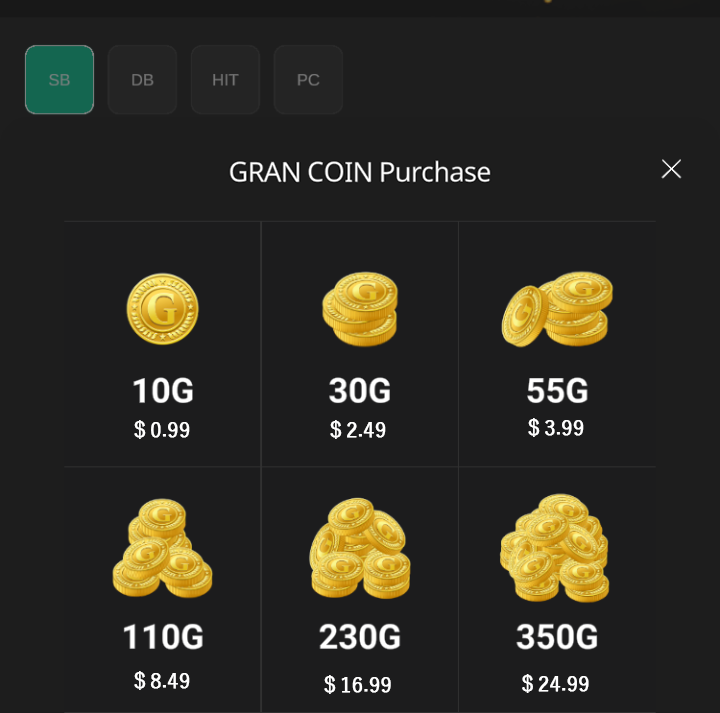The width and height of the screenshot is (720, 713).
Task: Open the PC tab
Action: pyautogui.click(x=308, y=80)
